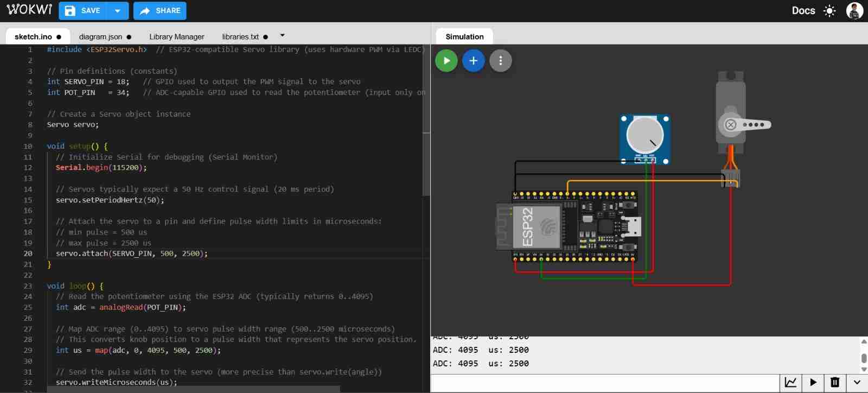Click the code line "#include <ESP32Servo.h>"
Viewport: 868px width, 393px height.
point(97,49)
